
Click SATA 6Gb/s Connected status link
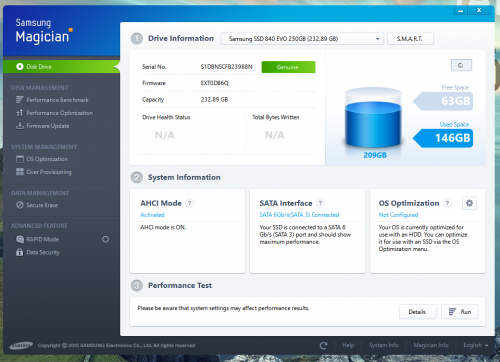pos(299,215)
